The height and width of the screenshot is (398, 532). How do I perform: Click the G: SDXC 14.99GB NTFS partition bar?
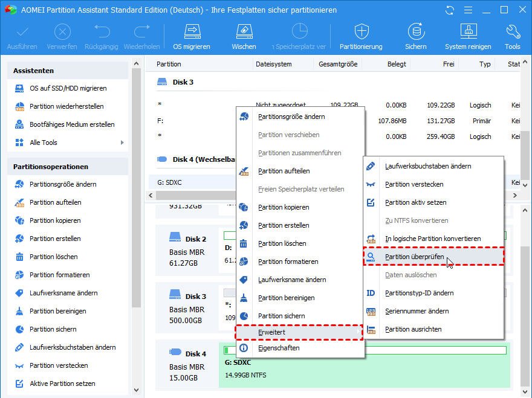coord(365,366)
